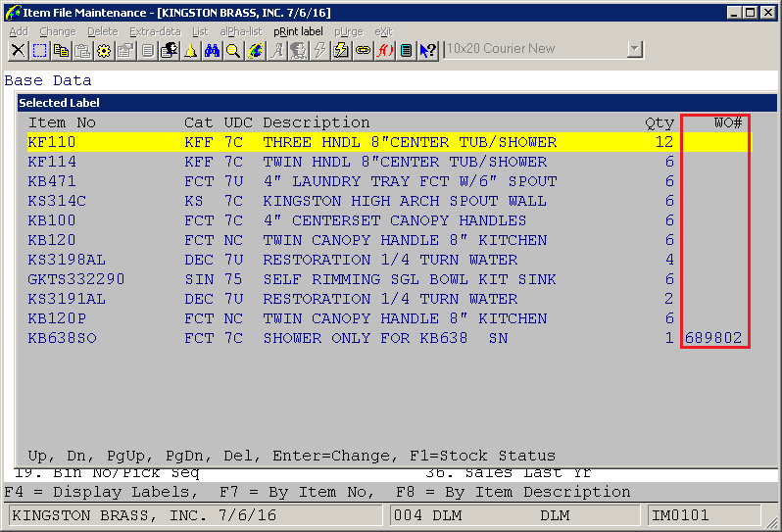Open the pRint label menu
The height and width of the screenshot is (532, 782).
pyautogui.click(x=298, y=31)
